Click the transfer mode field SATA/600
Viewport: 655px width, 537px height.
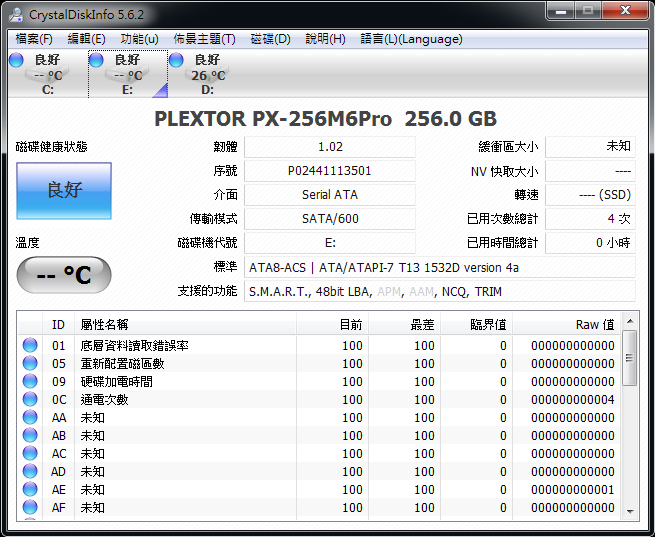tap(330, 219)
